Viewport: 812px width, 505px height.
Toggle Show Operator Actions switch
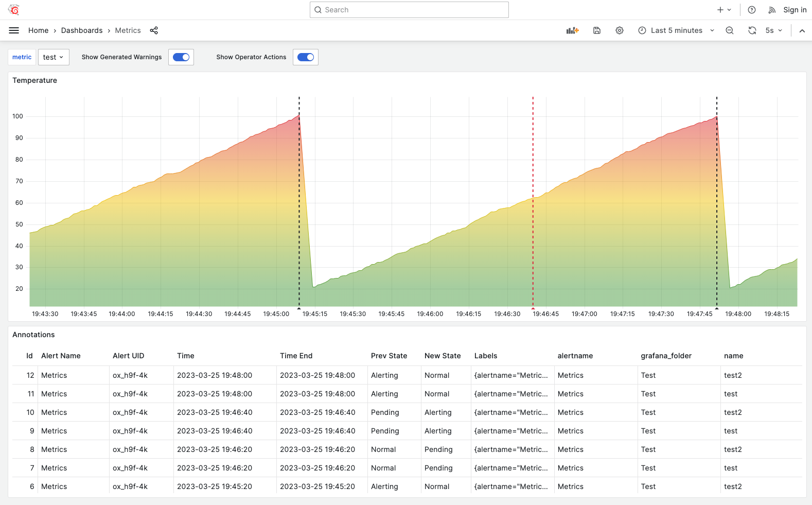point(306,57)
